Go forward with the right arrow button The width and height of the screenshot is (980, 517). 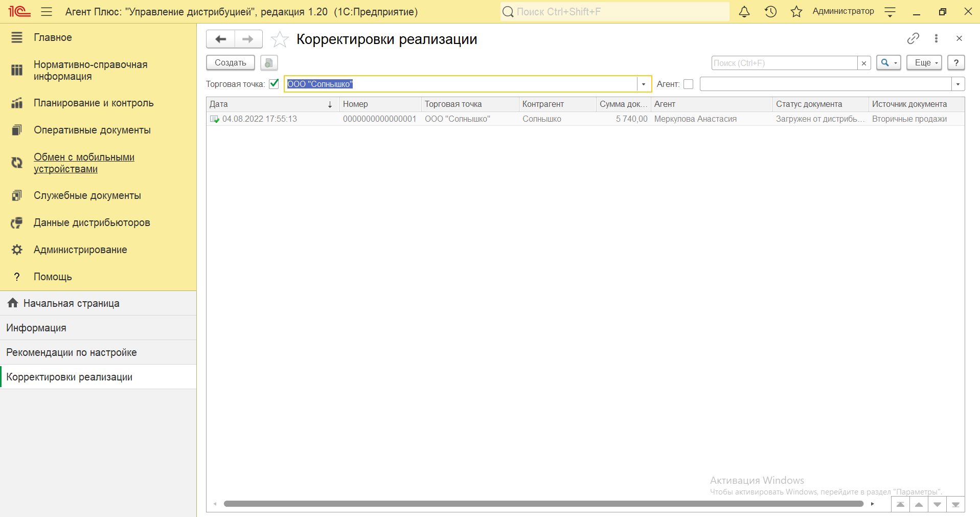[248, 39]
